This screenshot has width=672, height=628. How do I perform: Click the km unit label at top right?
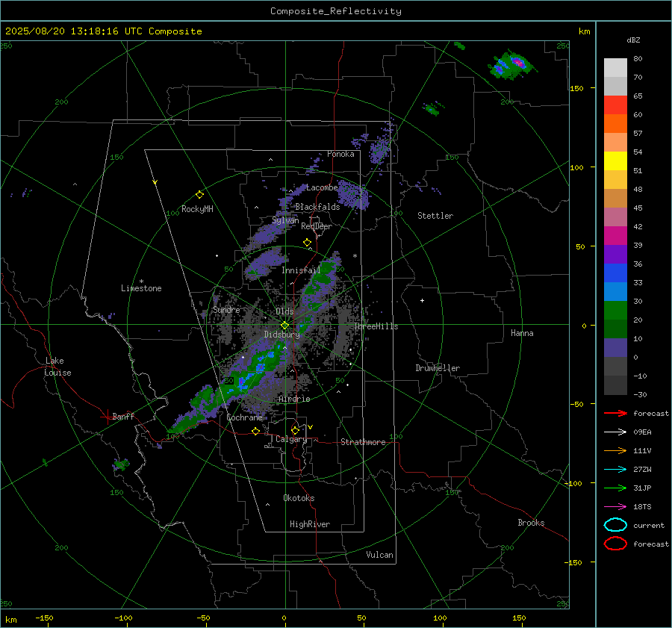(584, 31)
